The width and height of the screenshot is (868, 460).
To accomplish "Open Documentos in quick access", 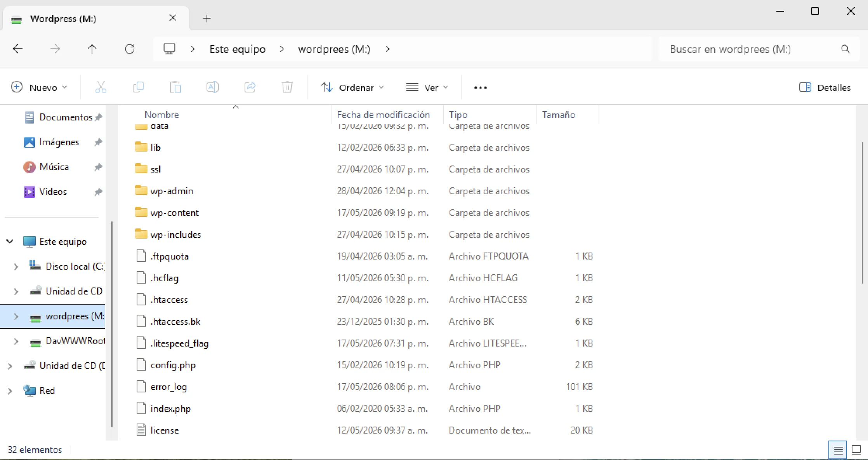I will pyautogui.click(x=58, y=117).
